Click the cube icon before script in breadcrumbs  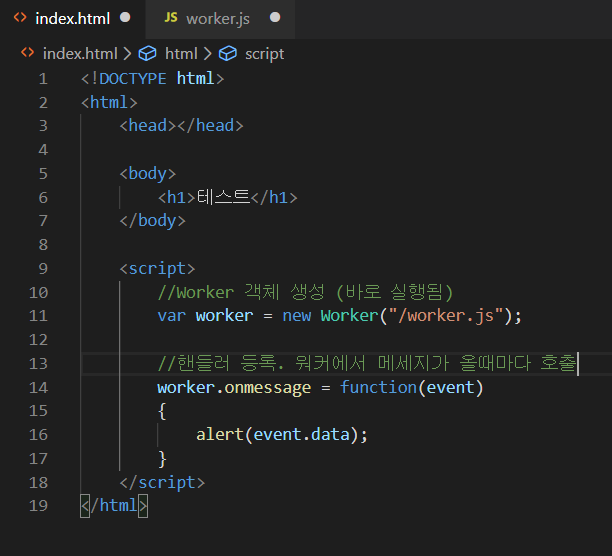(x=228, y=54)
